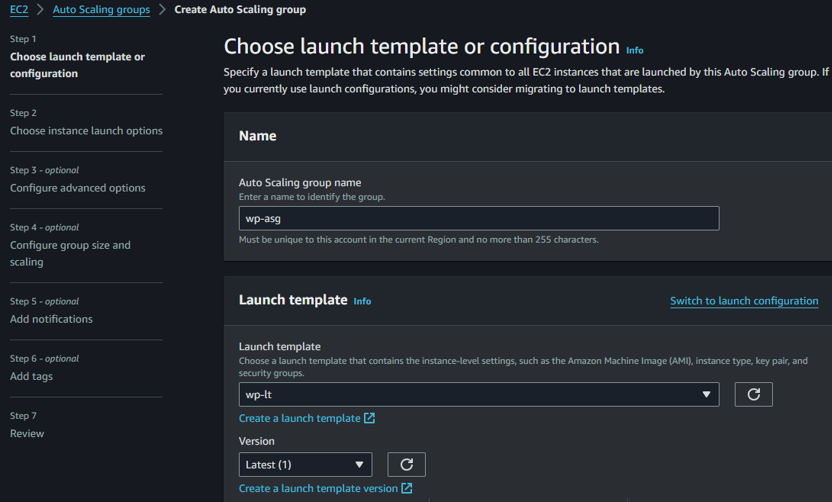Go to Configure advanced options step
Viewport: 832px width, 502px height.
coord(77,188)
